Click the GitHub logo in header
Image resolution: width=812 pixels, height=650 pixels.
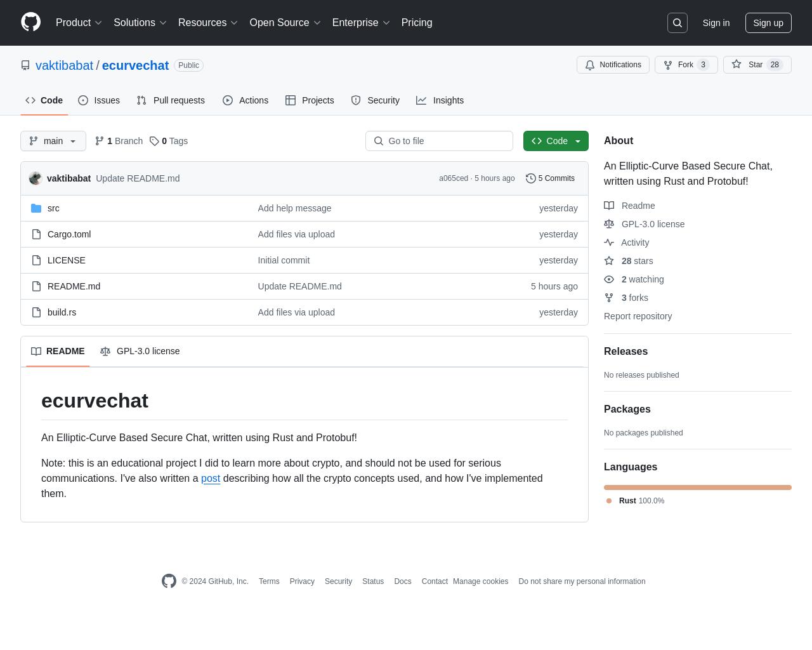point(30,22)
